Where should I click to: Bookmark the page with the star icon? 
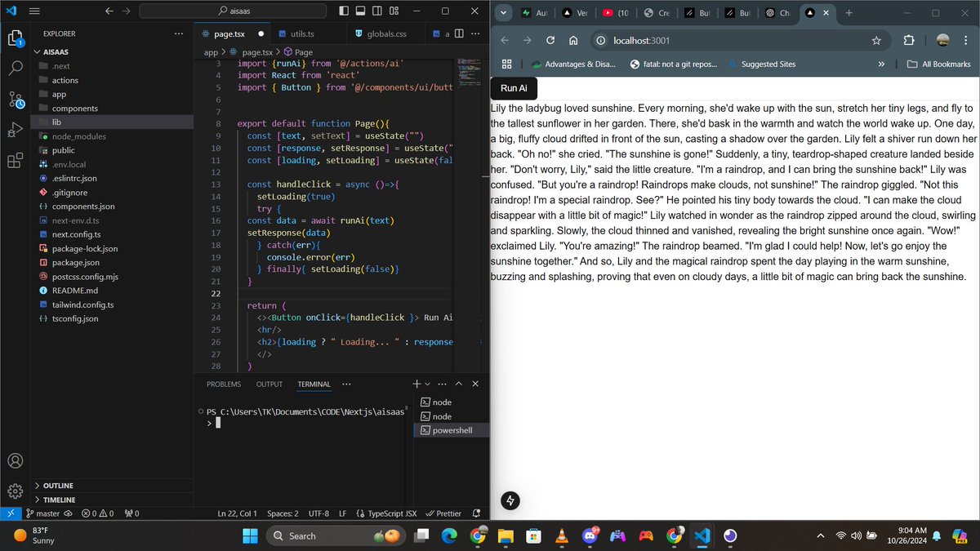[x=876, y=40]
